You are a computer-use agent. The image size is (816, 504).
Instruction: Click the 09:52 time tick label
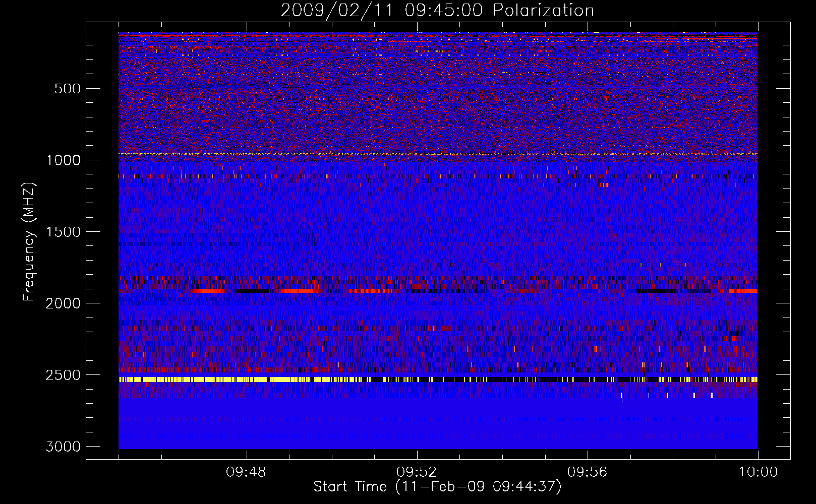click(x=417, y=472)
